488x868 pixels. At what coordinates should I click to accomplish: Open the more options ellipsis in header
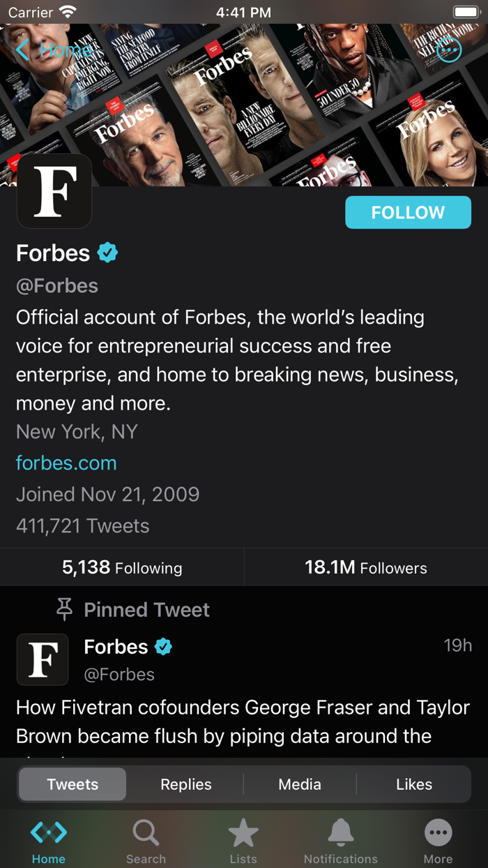click(x=449, y=50)
